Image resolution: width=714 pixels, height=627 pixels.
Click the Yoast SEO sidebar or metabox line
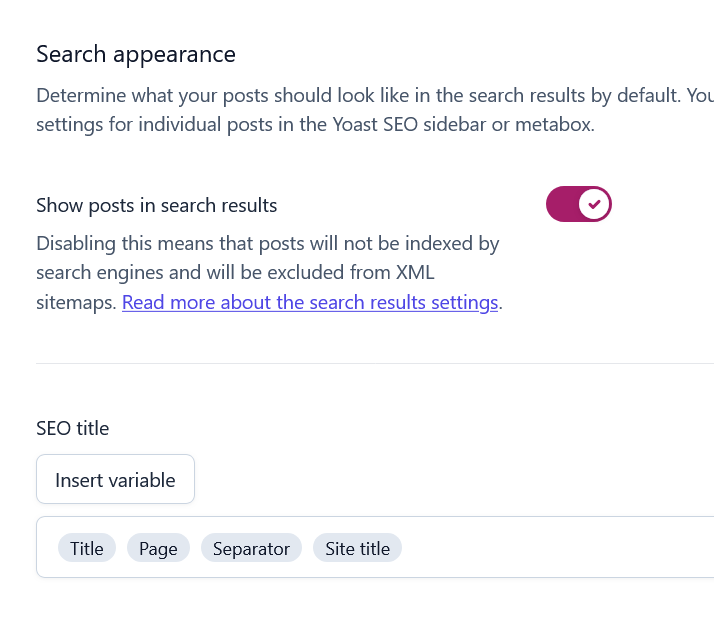[315, 126]
